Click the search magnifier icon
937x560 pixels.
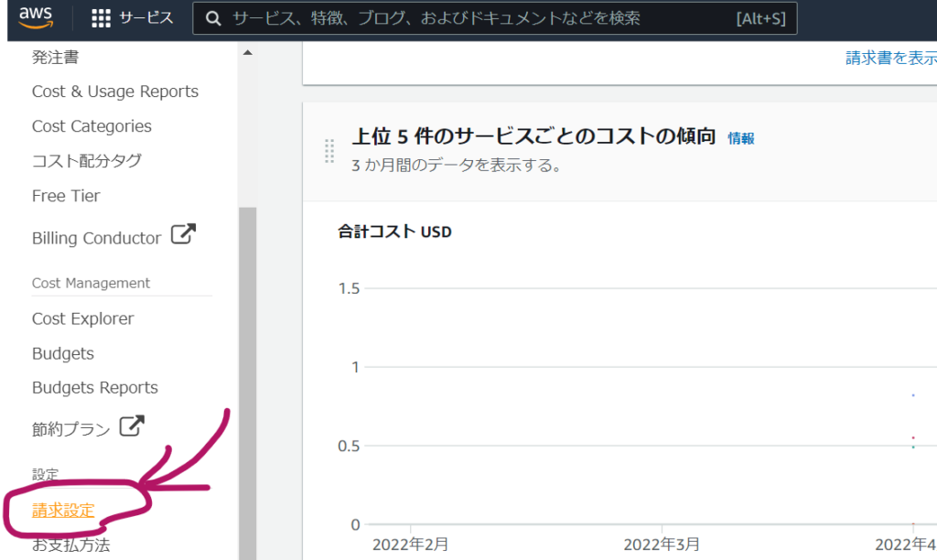pyautogui.click(x=212, y=18)
